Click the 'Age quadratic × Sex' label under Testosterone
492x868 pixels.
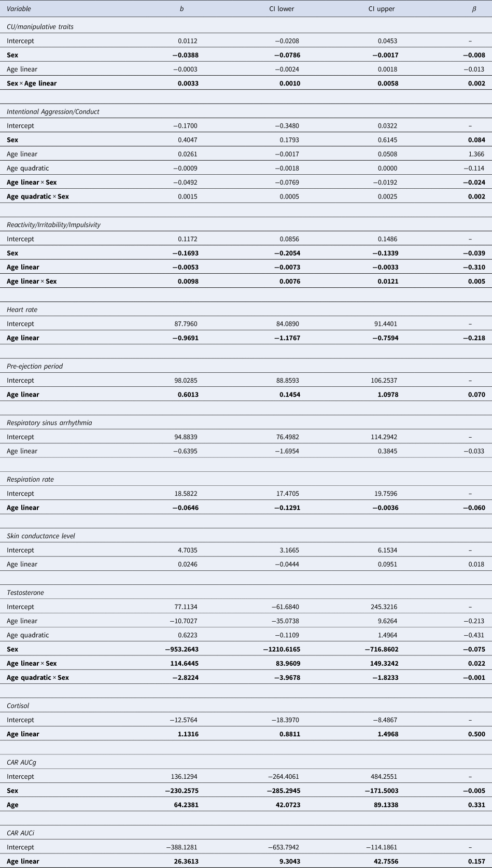pyautogui.click(x=37, y=677)
